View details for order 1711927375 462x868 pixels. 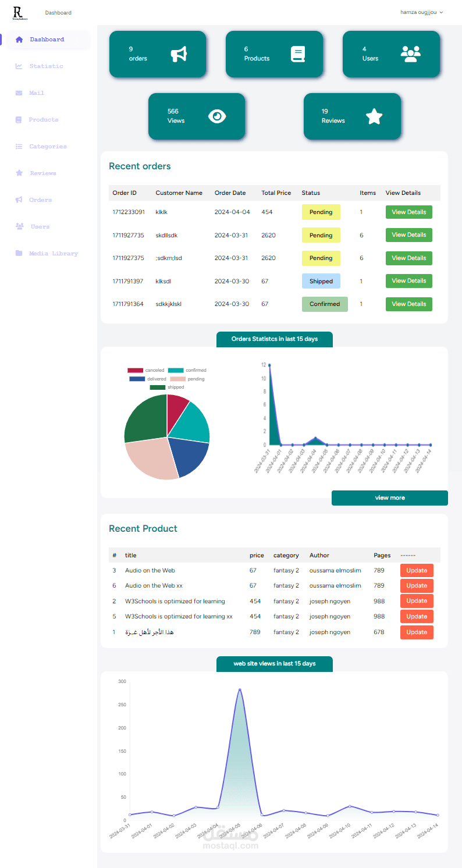point(409,258)
